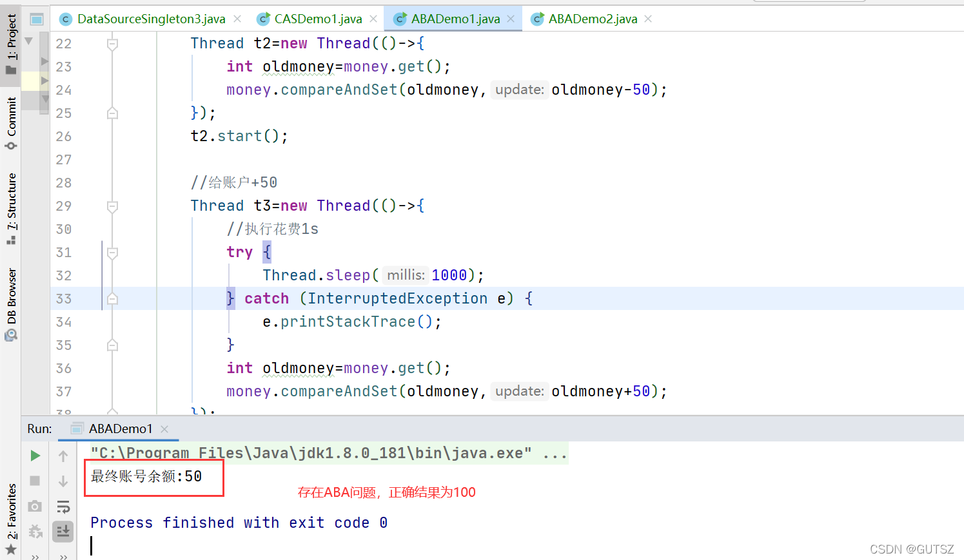The image size is (964, 560).
Task: Click line number 26 in gutter
Action: click(x=64, y=137)
